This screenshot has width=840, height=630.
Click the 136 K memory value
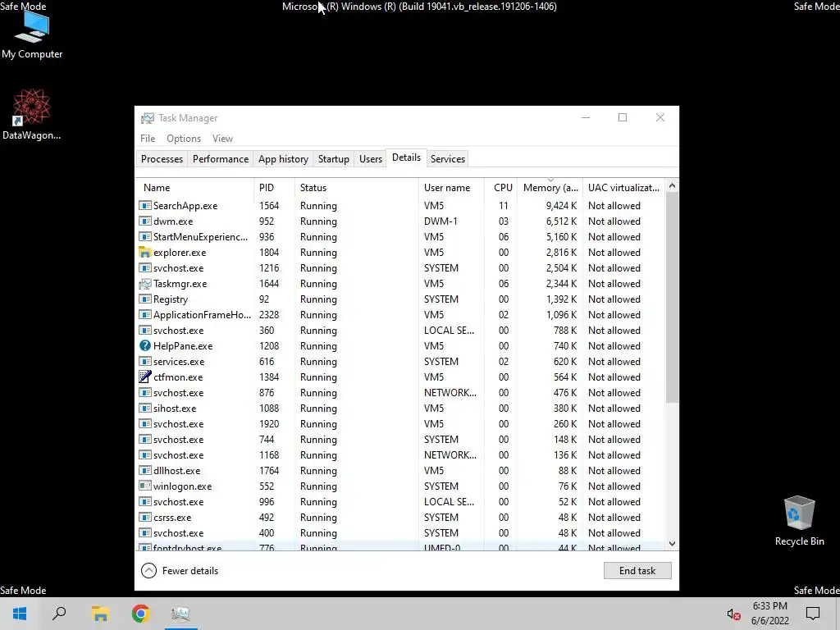565,454
